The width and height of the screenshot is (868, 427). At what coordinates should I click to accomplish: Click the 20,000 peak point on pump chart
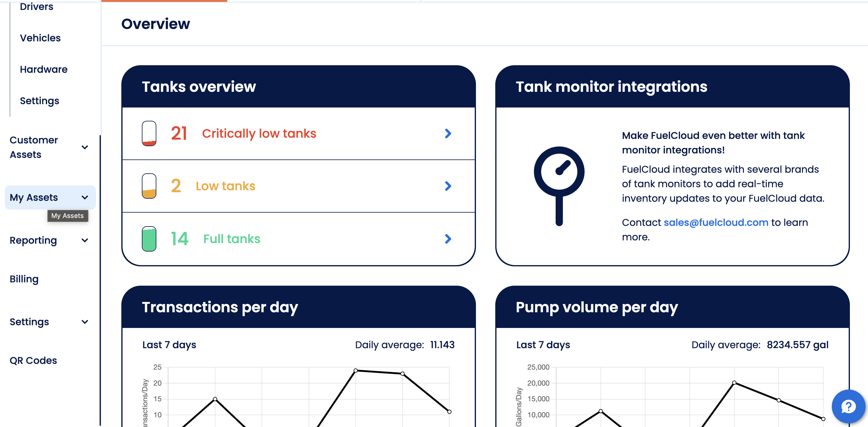pyautogui.click(x=734, y=383)
